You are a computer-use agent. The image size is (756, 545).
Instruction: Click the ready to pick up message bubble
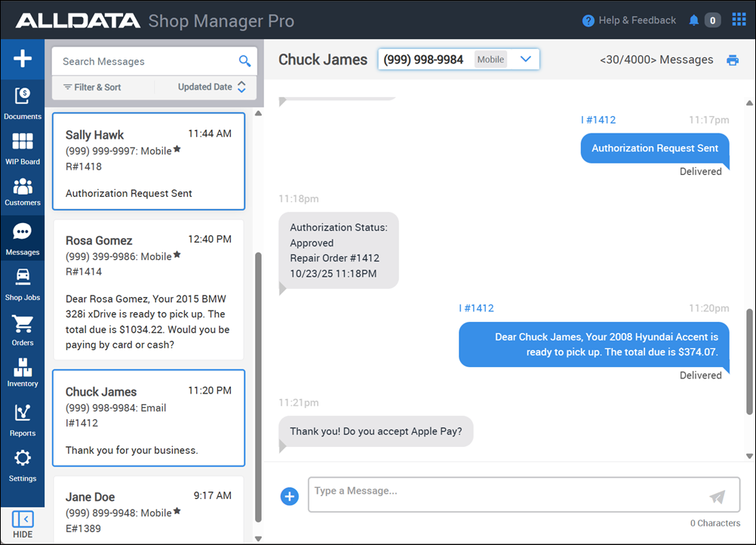[x=594, y=344]
